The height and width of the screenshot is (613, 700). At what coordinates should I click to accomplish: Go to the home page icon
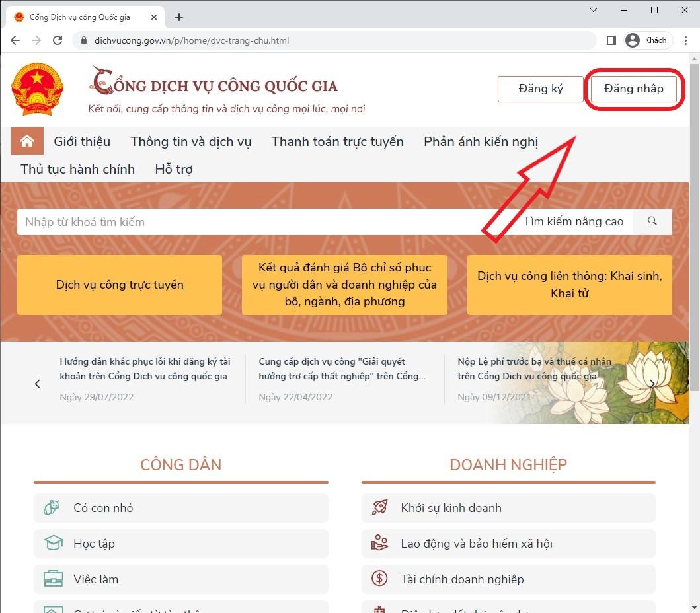pos(27,141)
